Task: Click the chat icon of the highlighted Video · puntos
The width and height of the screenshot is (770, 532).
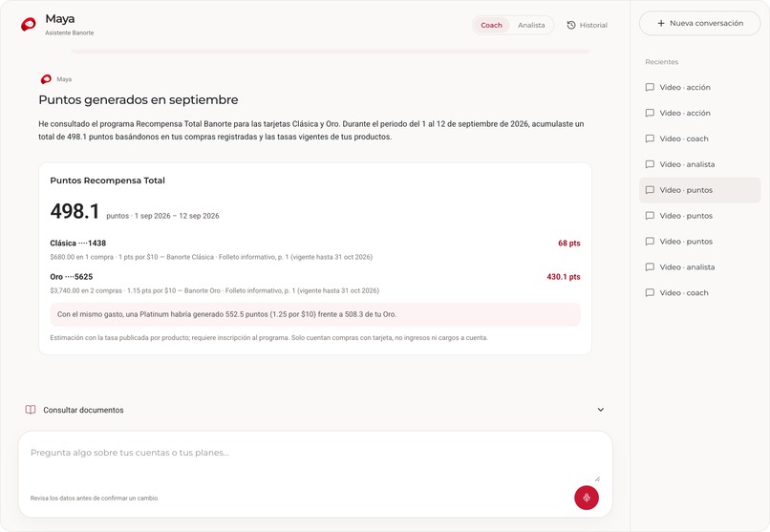Action: pos(650,190)
